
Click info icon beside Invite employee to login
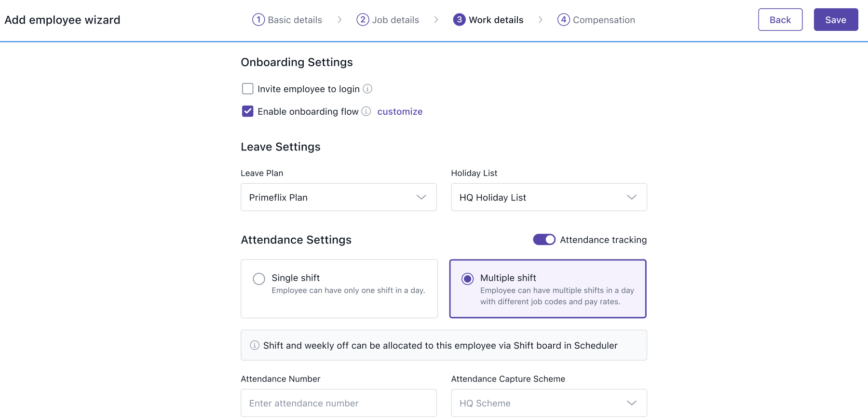367,89
